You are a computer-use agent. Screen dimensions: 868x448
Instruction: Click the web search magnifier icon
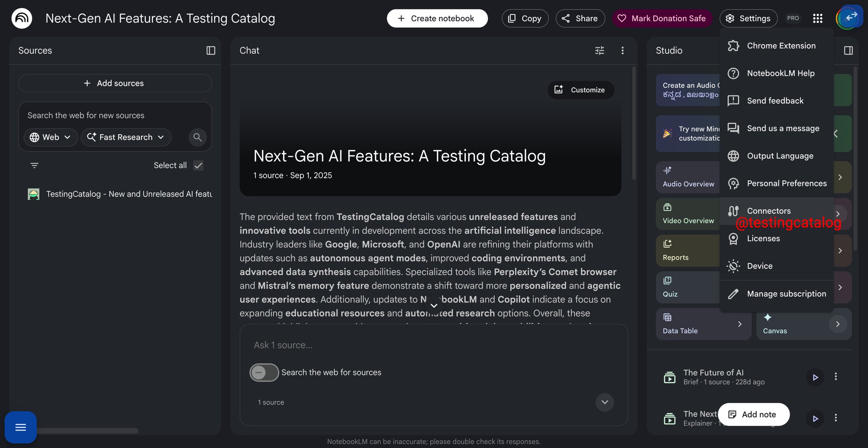tap(198, 137)
